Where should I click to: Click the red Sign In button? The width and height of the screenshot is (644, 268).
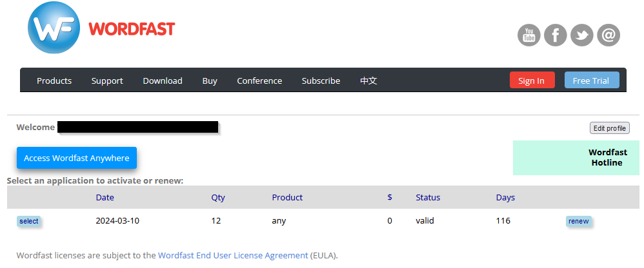[532, 81]
